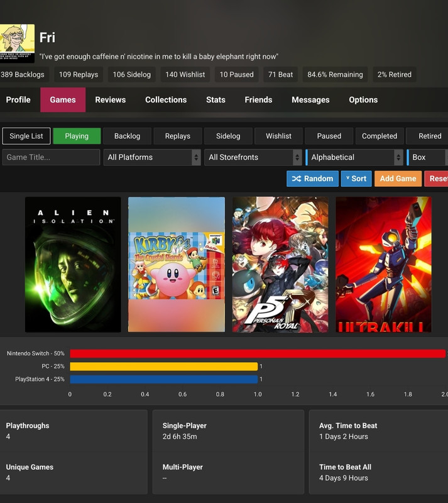Open the Friends tab
448x503 pixels.
(x=258, y=100)
